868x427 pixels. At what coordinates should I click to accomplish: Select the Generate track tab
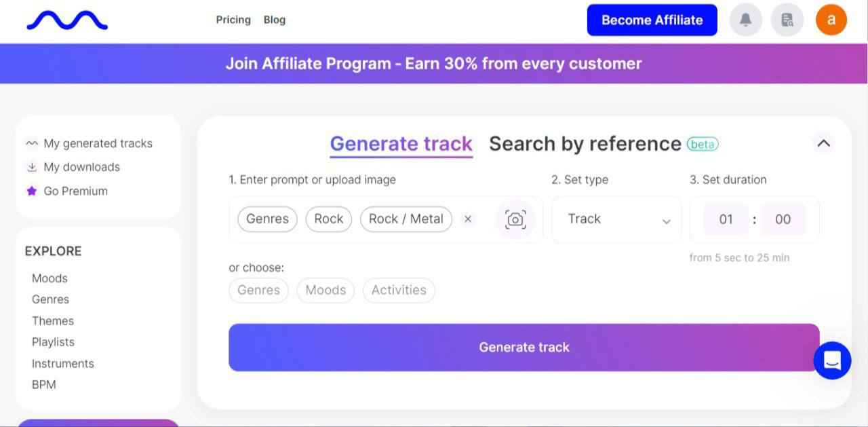coord(401,144)
